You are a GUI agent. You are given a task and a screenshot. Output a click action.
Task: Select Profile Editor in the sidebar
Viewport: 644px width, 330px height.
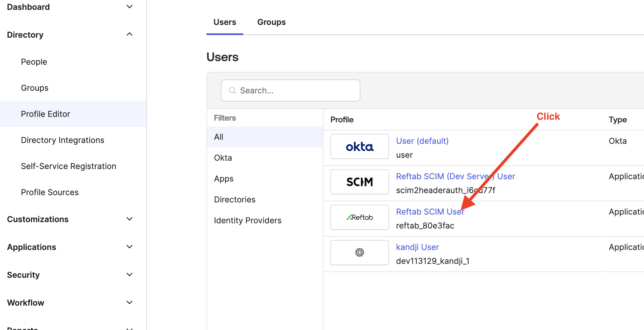point(73,114)
